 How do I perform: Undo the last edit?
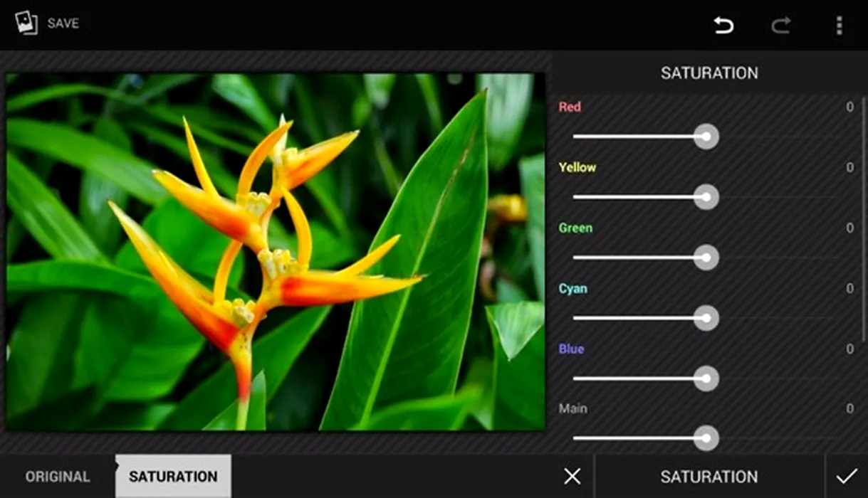[x=723, y=26]
